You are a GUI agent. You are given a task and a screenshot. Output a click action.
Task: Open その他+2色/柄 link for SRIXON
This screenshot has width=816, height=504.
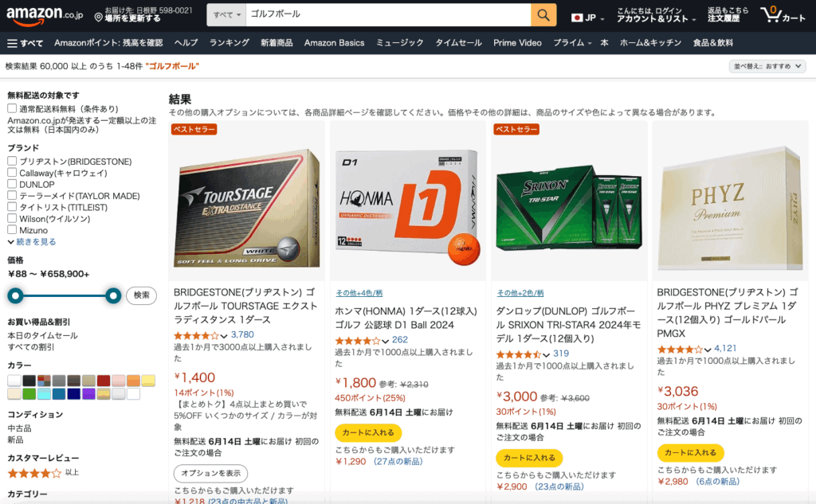point(520,293)
